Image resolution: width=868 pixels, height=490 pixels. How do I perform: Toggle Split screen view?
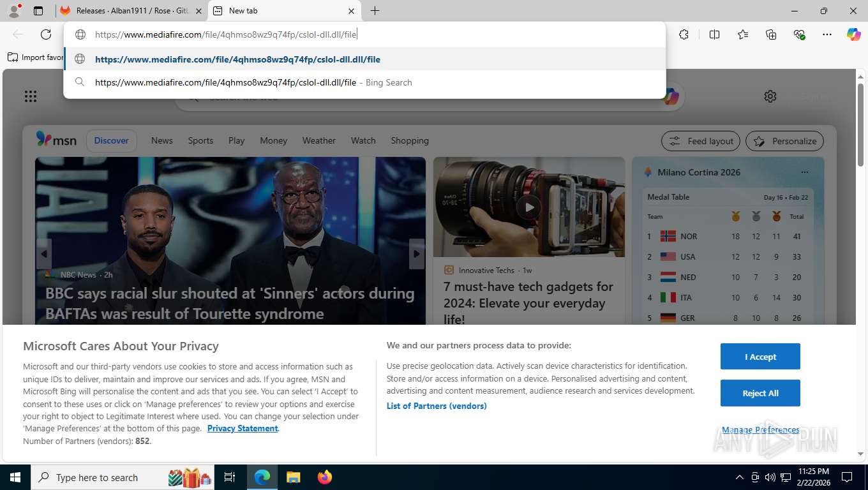(x=714, y=34)
